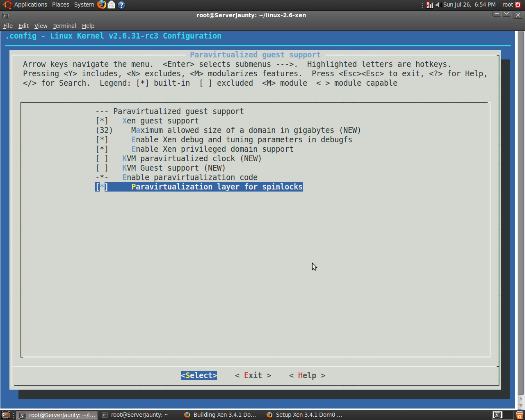Open the File menu
Screen dimensions: 525x420
(x=8, y=26)
